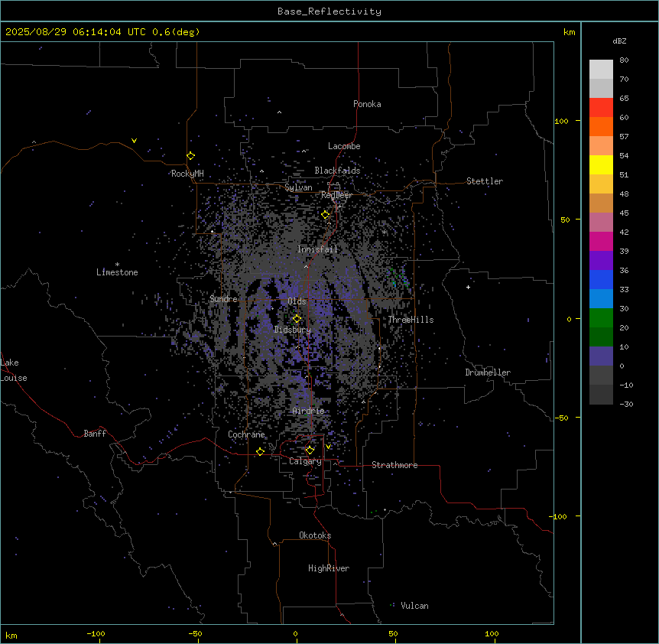The height and width of the screenshot is (644, 659).
Task: Click the Cochrane city label
Action: 246,434
